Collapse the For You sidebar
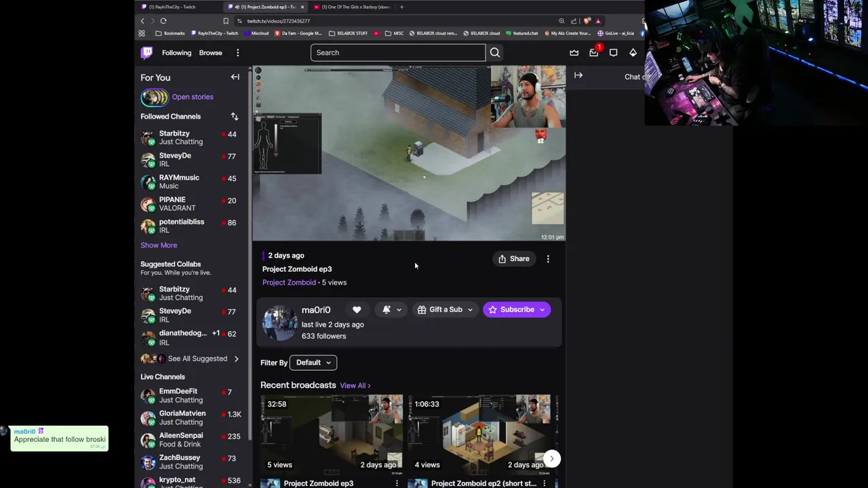The width and height of the screenshot is (868, 488). [235, 77]
